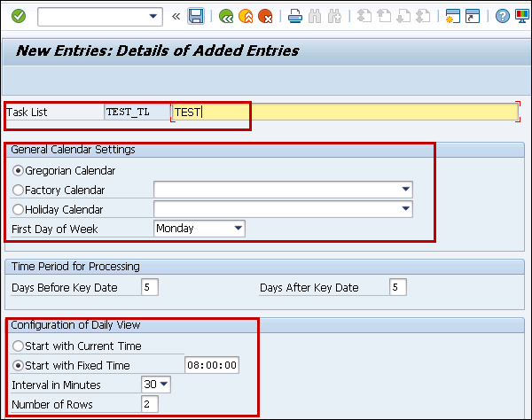Click the Save floppy disk icon

(x=196, y=16)
